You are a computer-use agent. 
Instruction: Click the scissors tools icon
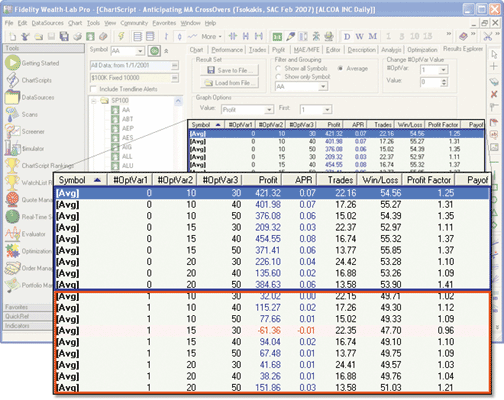[x=488, y=36]
